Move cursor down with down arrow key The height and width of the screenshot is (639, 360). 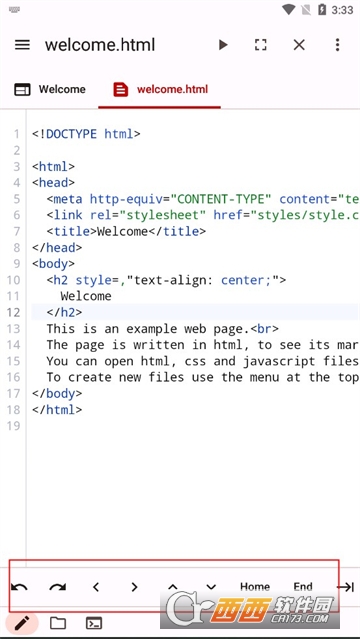click(x=211, y=587)
